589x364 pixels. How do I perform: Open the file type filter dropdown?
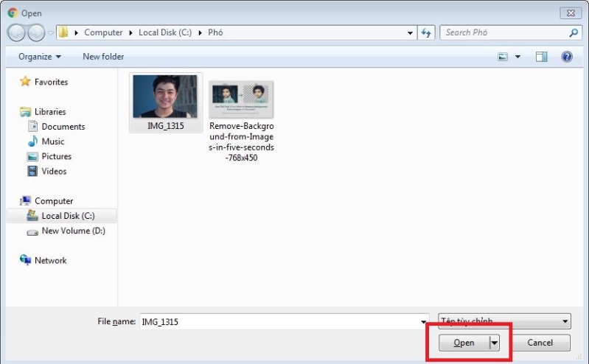(504, 321)
